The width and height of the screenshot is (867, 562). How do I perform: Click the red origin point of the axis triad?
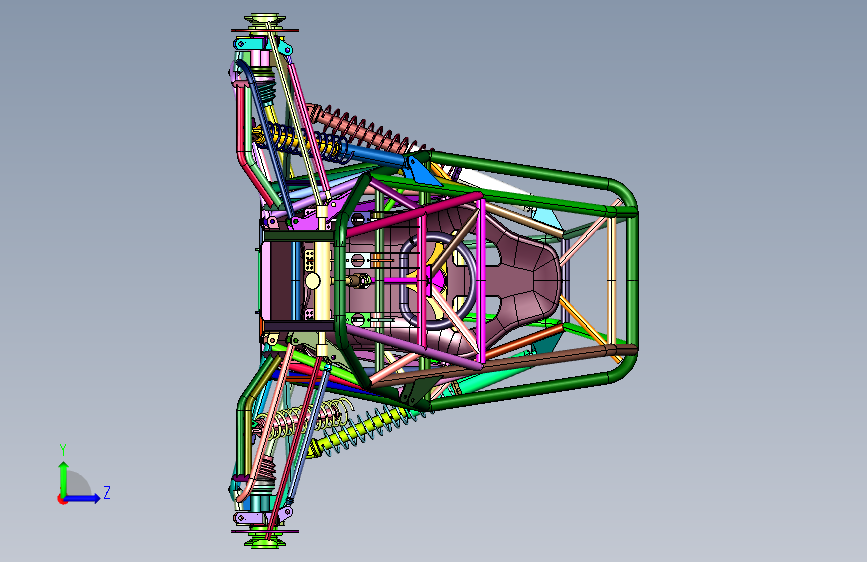(x=62, y=499)
